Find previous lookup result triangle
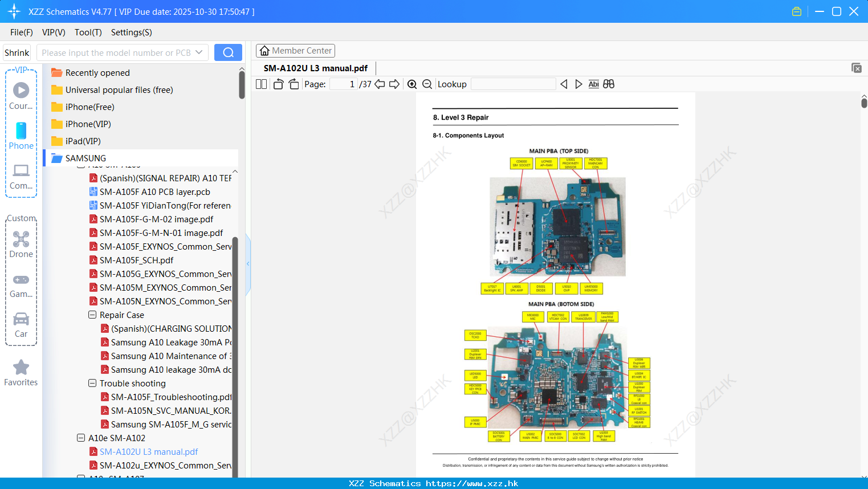Screen dimensions: 868x489 (x=564, y=84)
